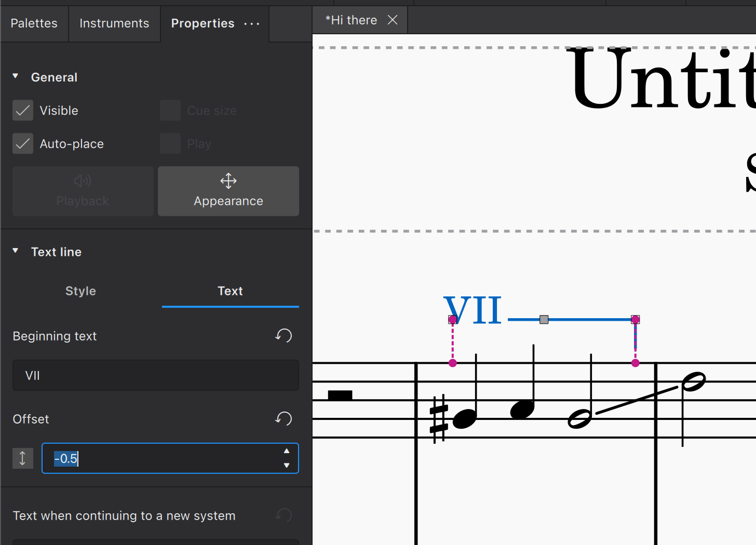This screenshot has width=756, height=545.
Task: Click the vertical offset direction icon
Action: (x=22, y=458)
